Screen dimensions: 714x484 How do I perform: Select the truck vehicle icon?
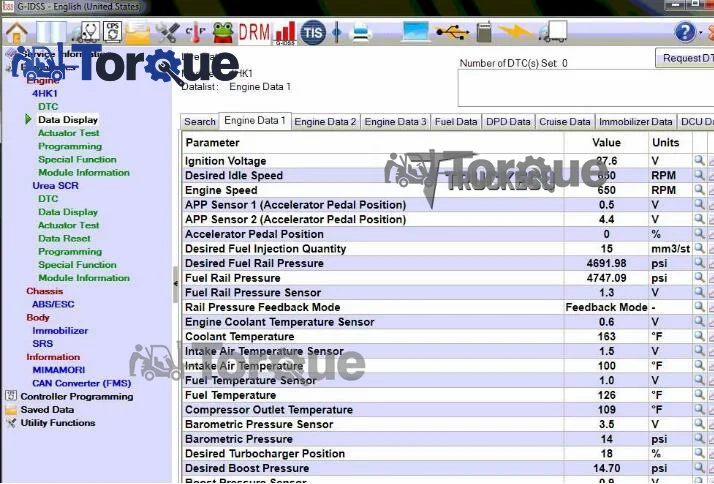(553, 32)
